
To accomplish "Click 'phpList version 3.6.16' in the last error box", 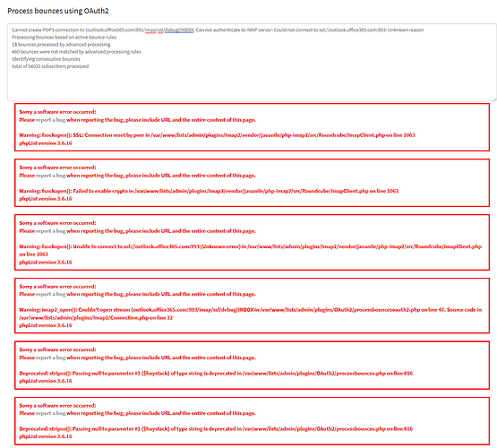I will click(46, 436).
